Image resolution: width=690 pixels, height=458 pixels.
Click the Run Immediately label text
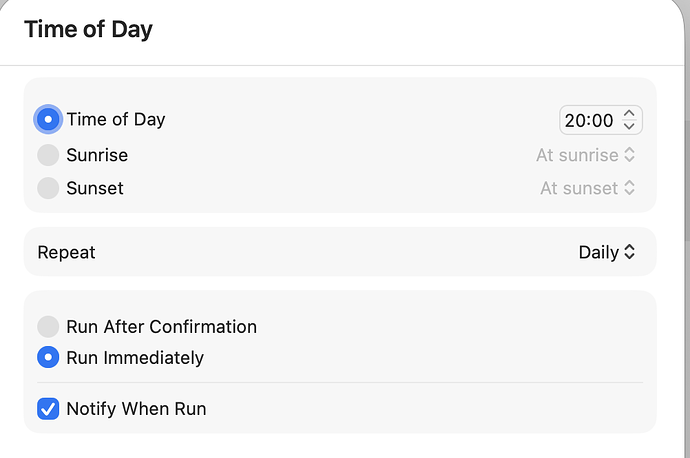click(135, 357)
